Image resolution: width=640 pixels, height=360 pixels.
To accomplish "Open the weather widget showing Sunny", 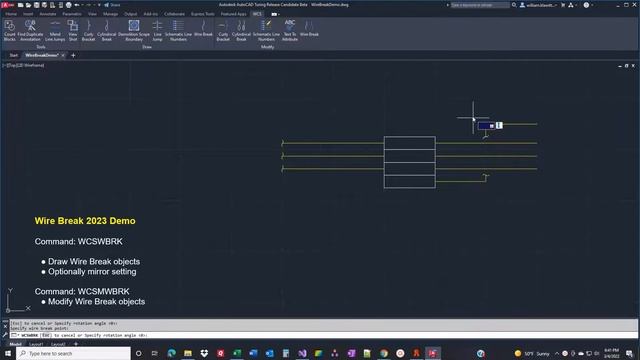I will [532, 353].
